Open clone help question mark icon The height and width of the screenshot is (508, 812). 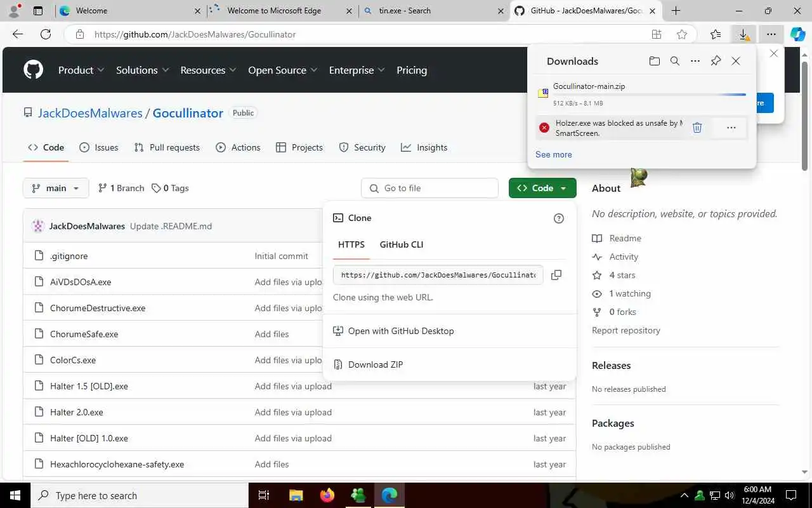tap(559, 218)
